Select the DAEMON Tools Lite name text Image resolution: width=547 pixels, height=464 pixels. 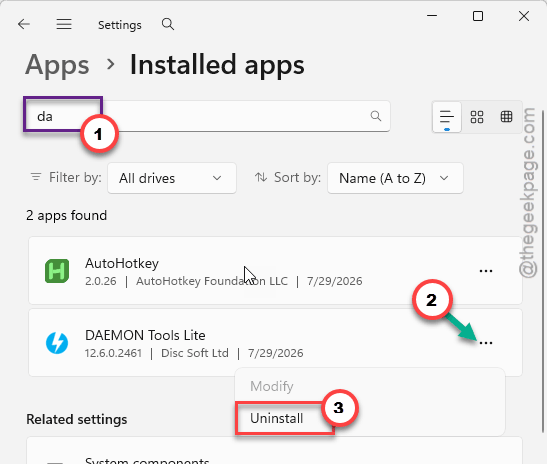click(145, 335)
